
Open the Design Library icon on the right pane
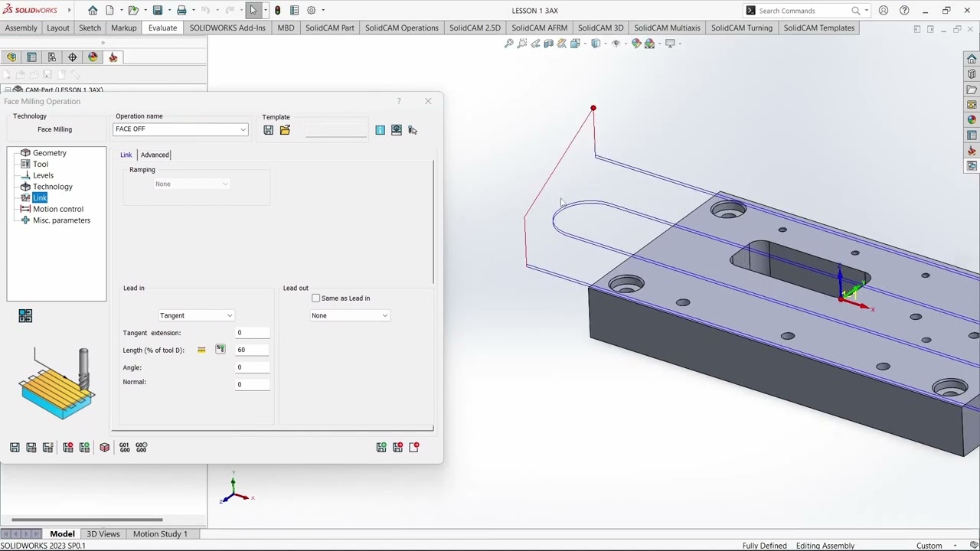click(972, 74)
